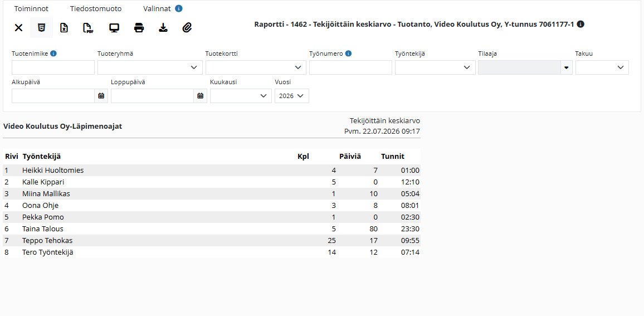Click the Päiviä column header

coord(350,156)
